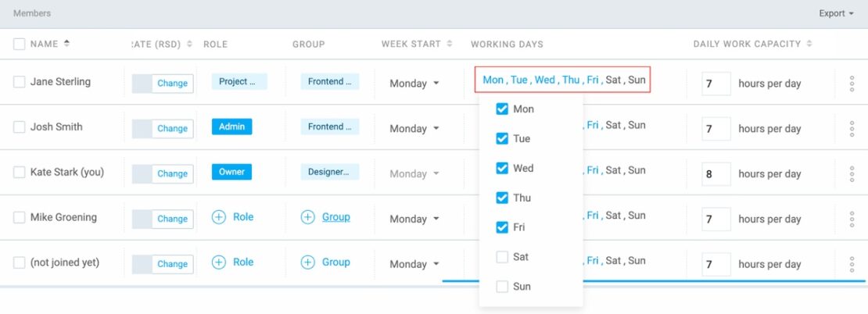Edit Kate Stark's daily hours field
Viewport: 868px width, 314px height.
pyautogui.click(x=716, y=174)
